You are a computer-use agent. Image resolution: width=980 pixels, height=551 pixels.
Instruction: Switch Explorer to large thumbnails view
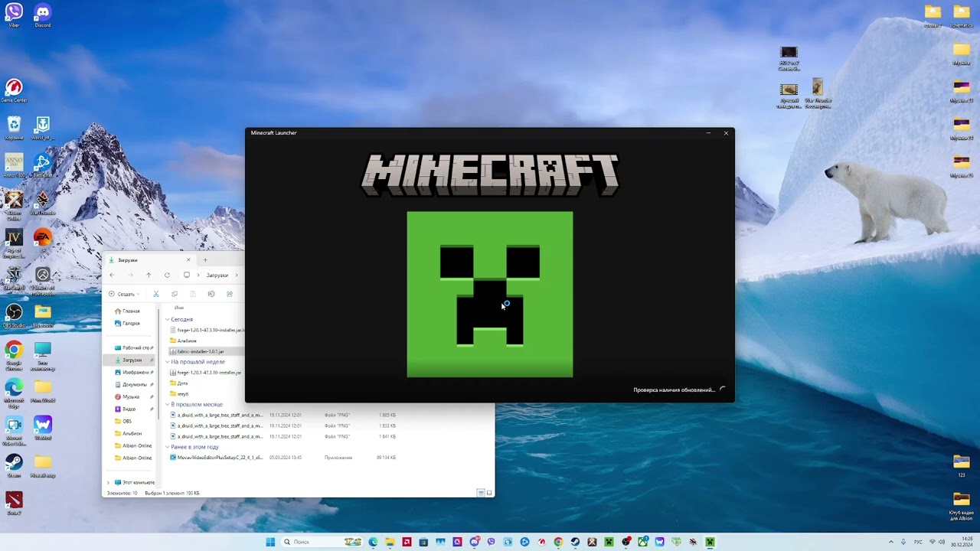pos(489,493)
